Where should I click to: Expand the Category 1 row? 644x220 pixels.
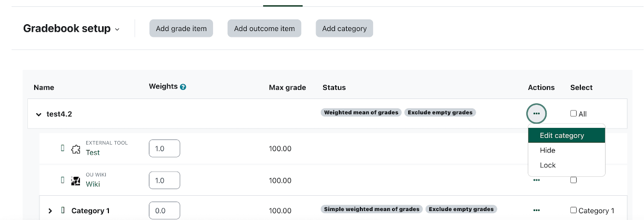click(x=51, y=211)
